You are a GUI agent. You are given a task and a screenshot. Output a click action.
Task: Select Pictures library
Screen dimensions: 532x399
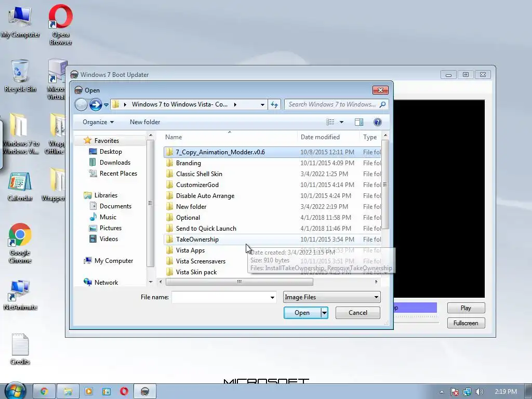110,228
